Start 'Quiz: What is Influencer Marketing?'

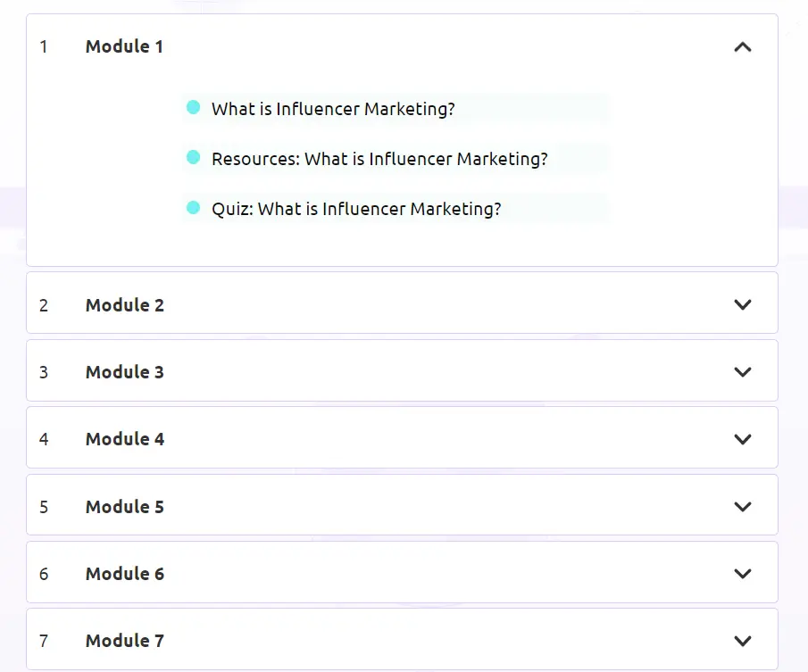point(356,210)
